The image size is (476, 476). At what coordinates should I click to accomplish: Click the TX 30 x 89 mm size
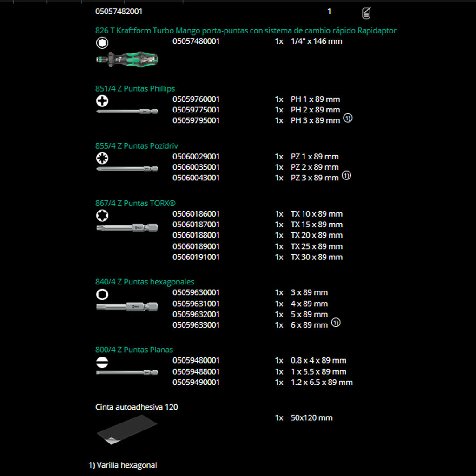pyautogui.click(x=317, y=257)
